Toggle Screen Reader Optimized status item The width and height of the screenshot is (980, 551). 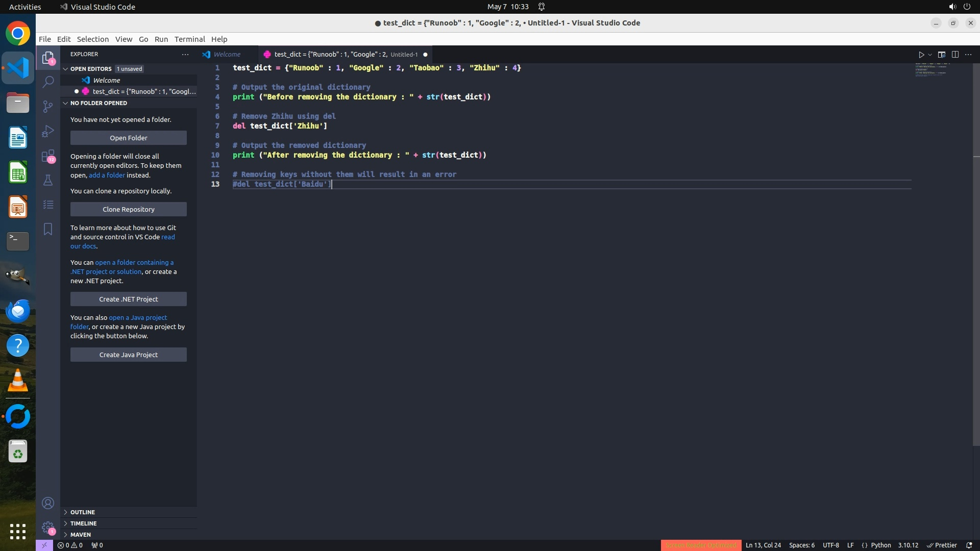pos(700,545)
